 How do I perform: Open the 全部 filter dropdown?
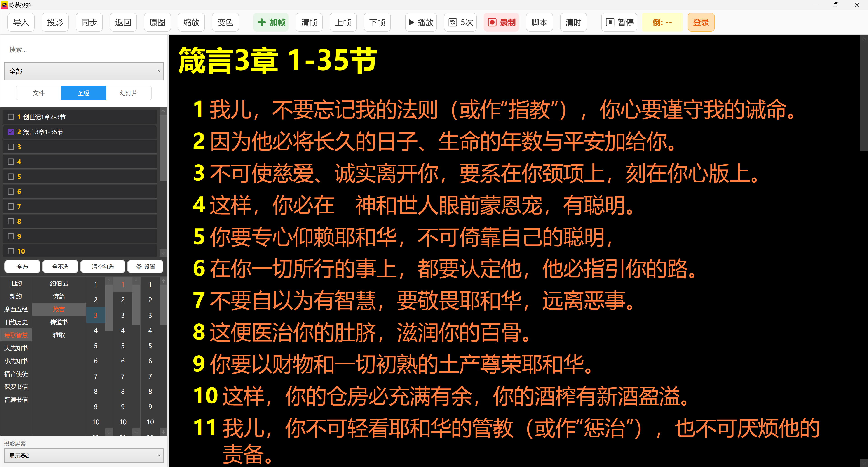point(83,71)
